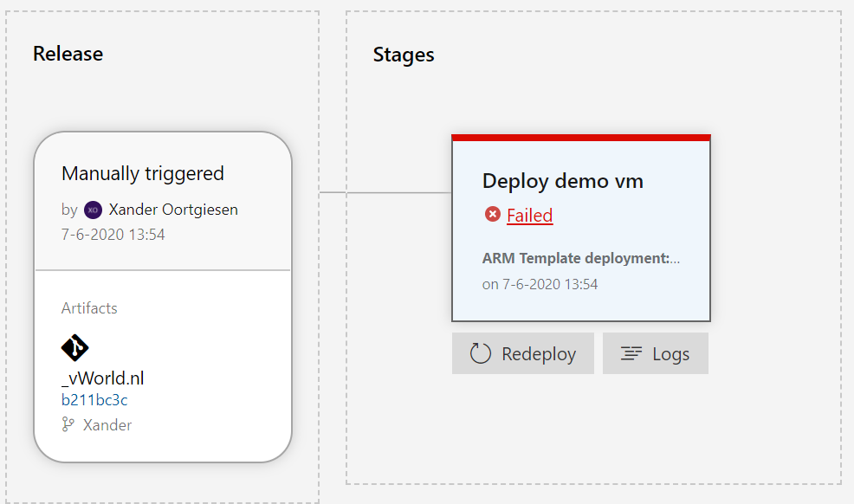
Task: Click the Stages panel heading
Action: click(403, 55)
